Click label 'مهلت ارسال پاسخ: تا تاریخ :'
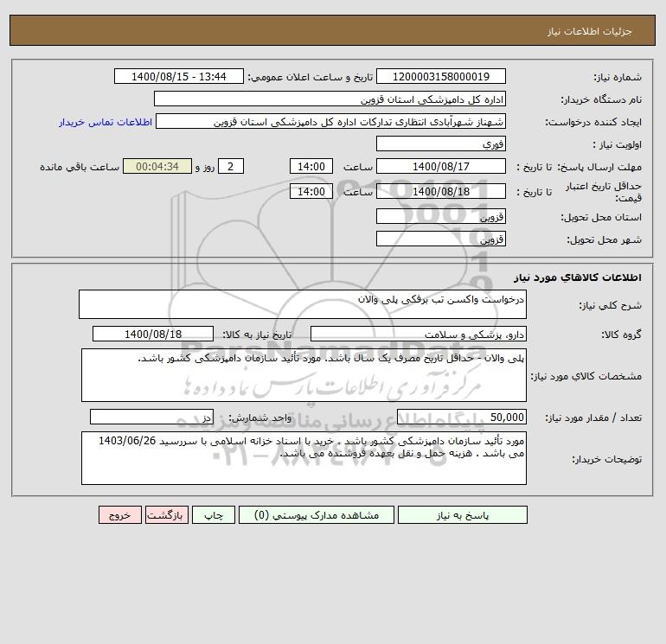Image resolution: width=666 pixels, height=644 pixels. point(579,167)
